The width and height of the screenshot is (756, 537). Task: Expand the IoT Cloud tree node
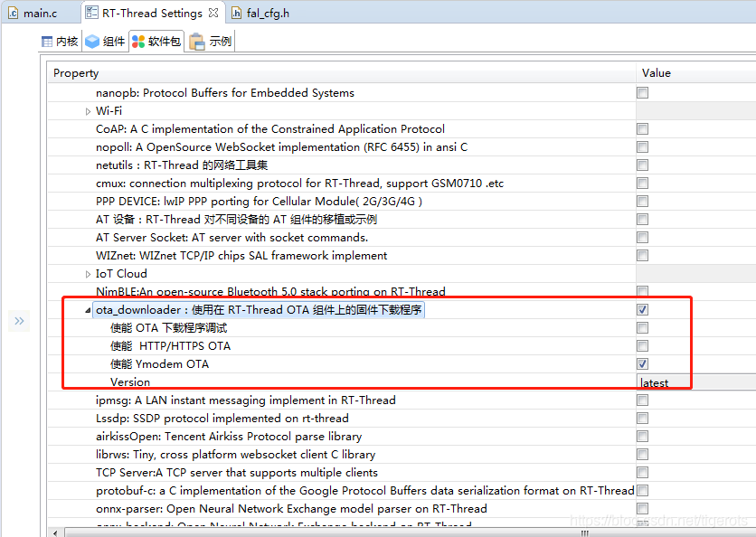pos(88,274)
